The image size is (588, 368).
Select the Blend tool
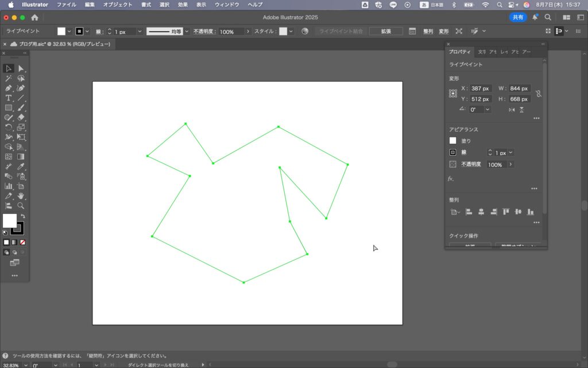pos(9,176)
